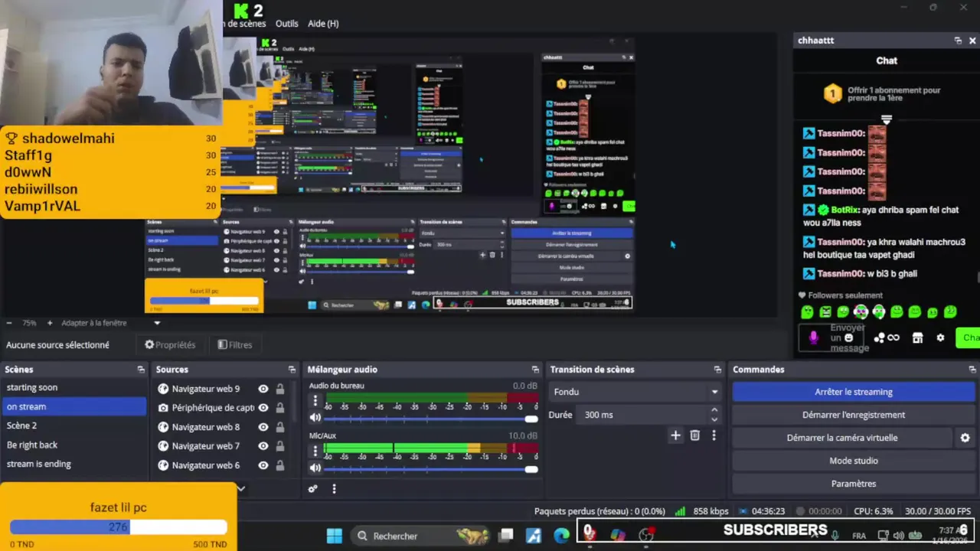Undock the Scènes panel
The height and width of the screenshot is (551, 980).
point(141,370)
